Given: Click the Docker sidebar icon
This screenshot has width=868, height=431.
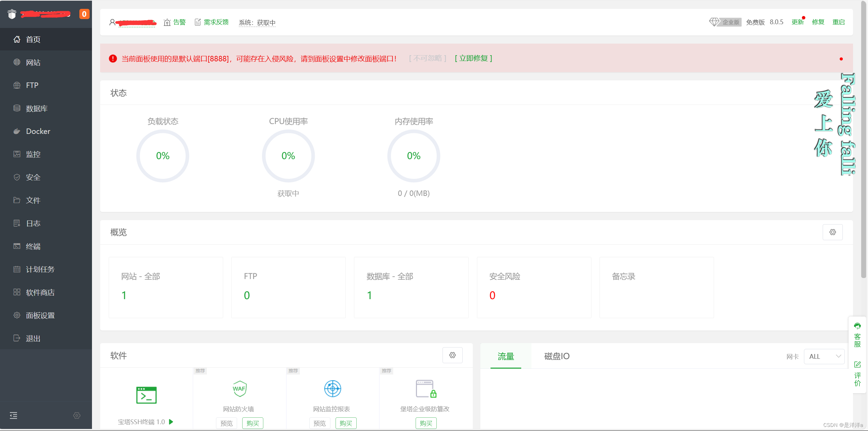Looking at the screenshot, I should [17, 131].
